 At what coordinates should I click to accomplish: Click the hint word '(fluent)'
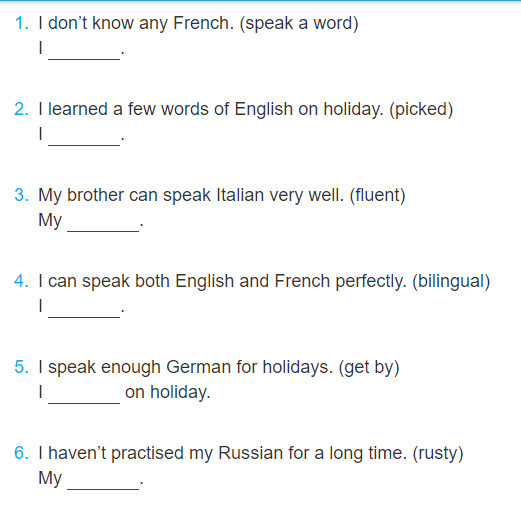(377, 196)
